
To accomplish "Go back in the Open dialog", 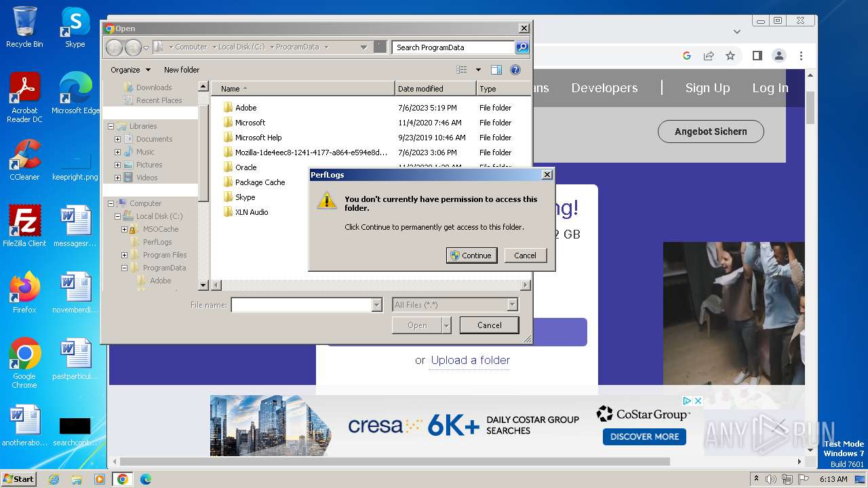I will click(114, 47).
